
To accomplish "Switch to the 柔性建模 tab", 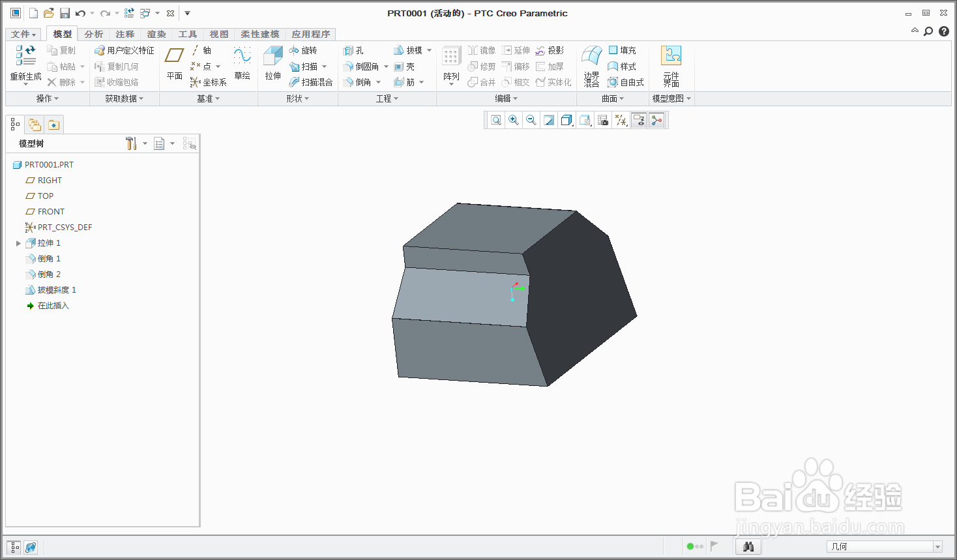I will (x=260, y=34).
